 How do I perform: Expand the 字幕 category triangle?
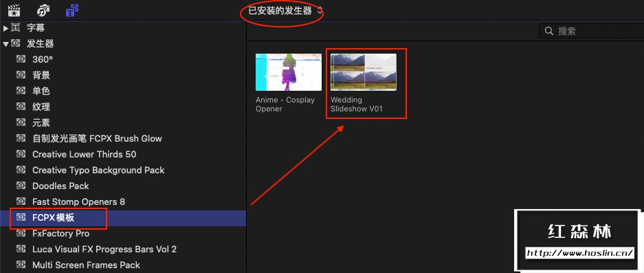coord(5,28)
